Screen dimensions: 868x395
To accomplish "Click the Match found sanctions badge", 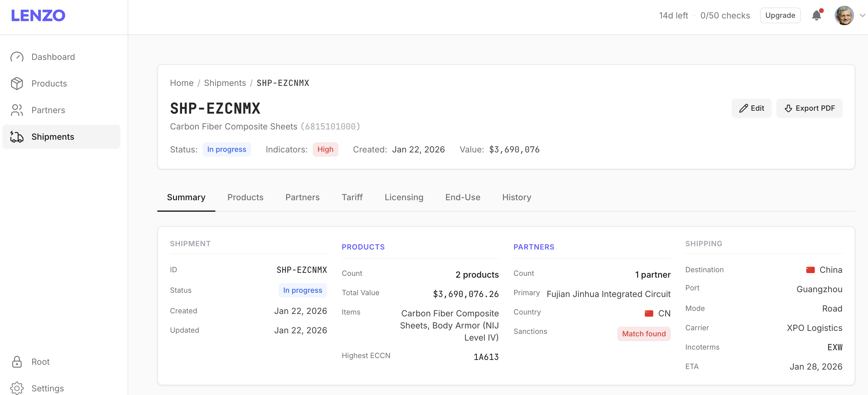I will 644,334.
